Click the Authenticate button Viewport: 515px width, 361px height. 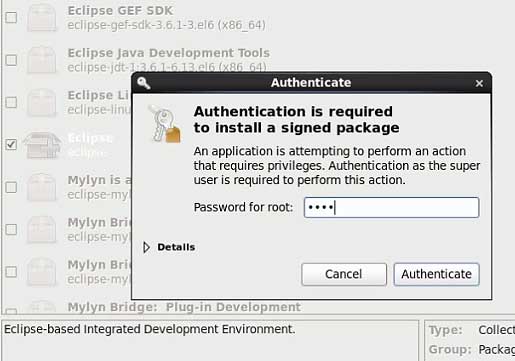coord(436,274)
